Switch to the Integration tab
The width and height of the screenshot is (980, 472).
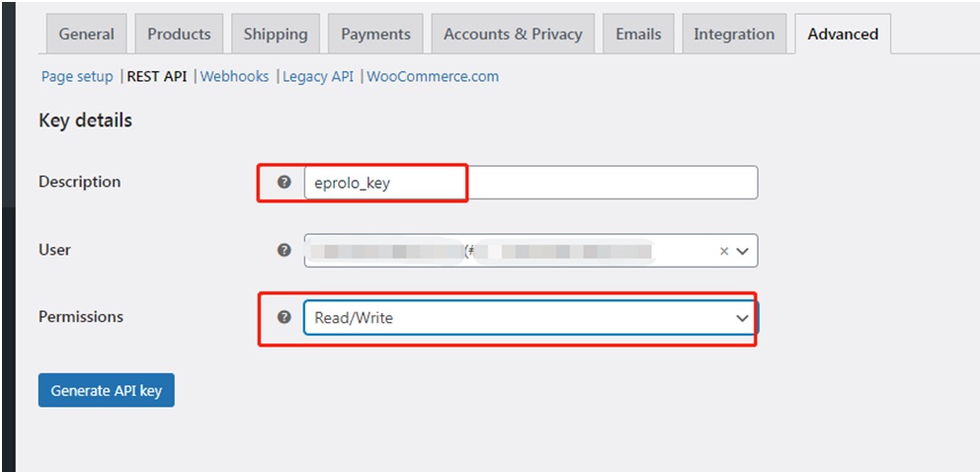pos(734,34)
